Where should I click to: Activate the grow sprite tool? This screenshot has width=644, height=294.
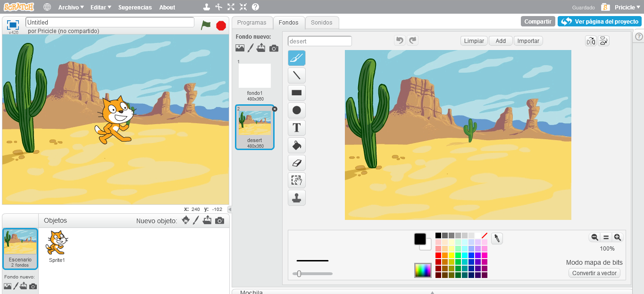[231, 7]
